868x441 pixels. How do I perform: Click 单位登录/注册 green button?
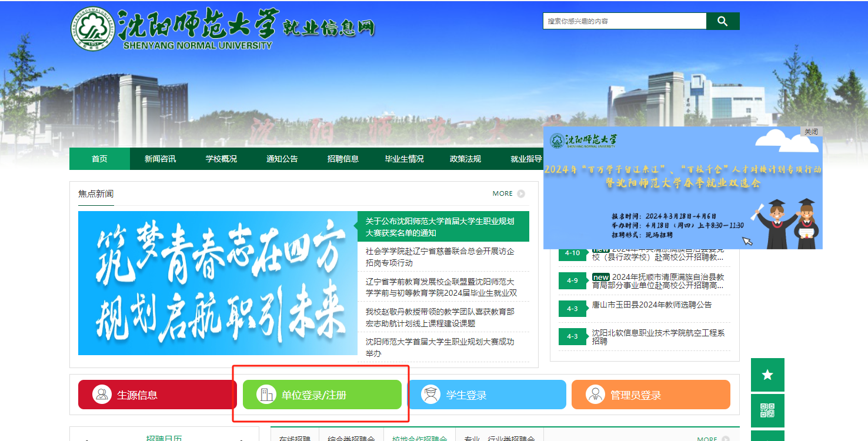click(x=322, y=395)
